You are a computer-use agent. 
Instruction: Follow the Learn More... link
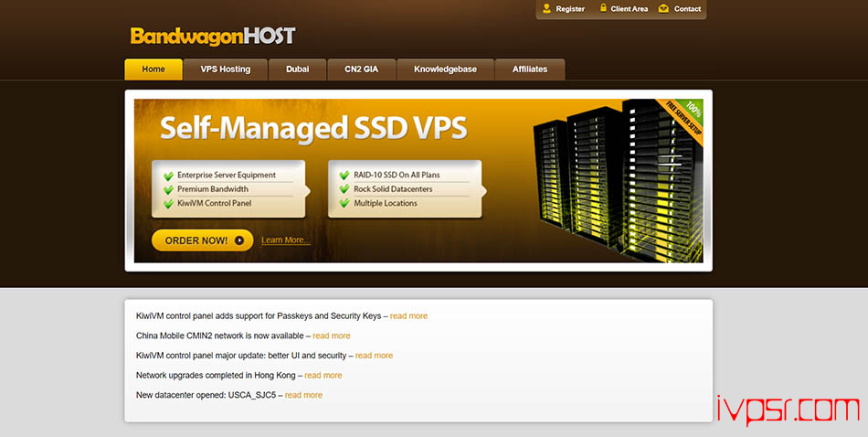[286, 240]
